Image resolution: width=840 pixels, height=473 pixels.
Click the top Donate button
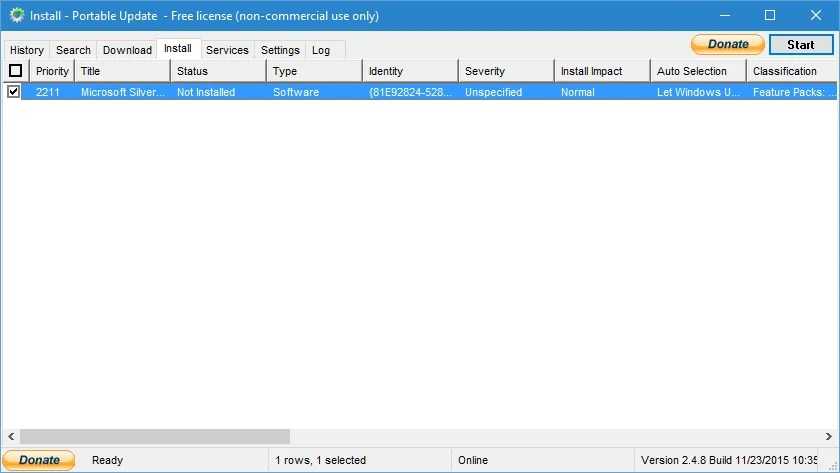[727, 44]
